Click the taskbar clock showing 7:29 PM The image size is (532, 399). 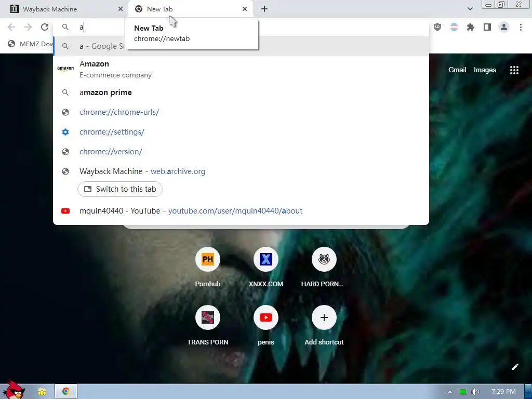(503, 392)
